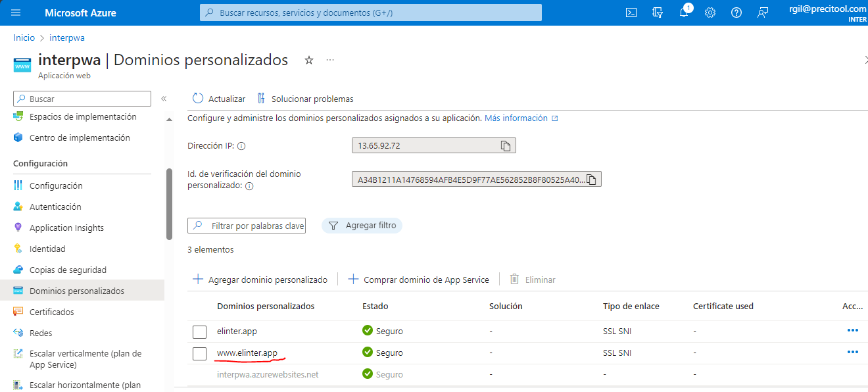This screenshot has width=868, height=392.
Task: Open portal settings gear
Action: point(710,12)
